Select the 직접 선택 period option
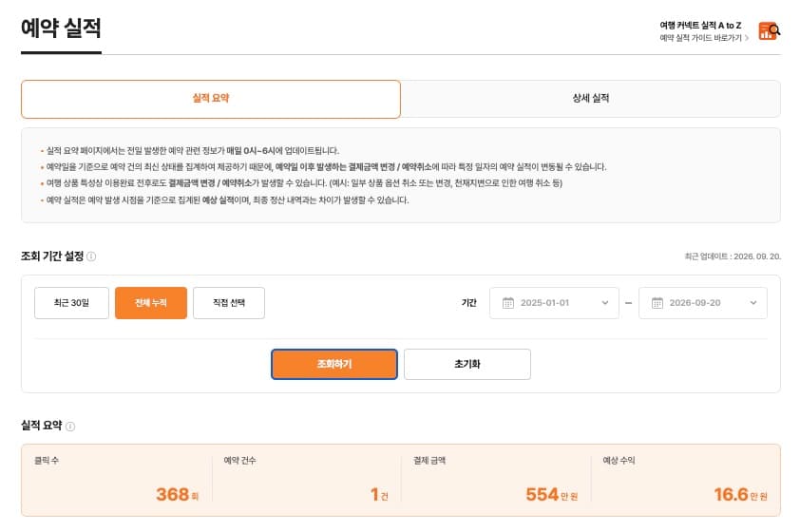Image resolution: width=800 pixels, height=532 pixels. (x=229, y=303)
